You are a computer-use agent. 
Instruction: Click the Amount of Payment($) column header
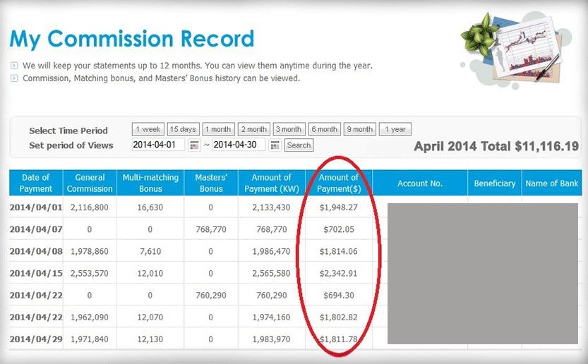click(x=339, y=183)
